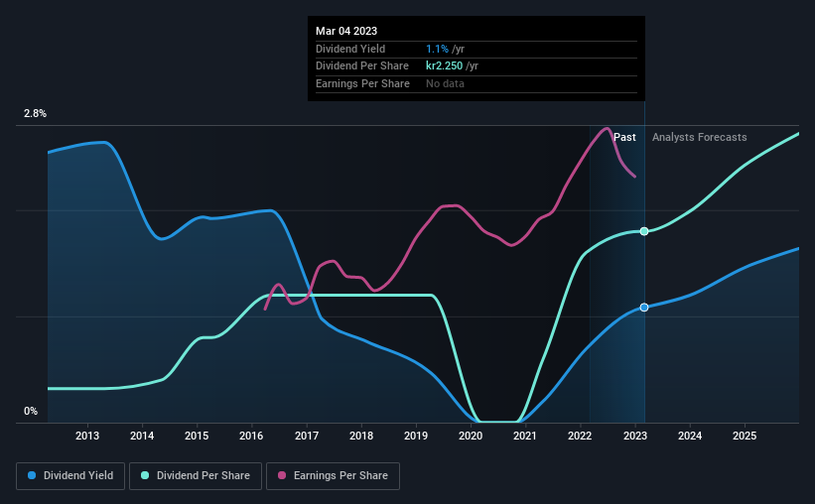Click the 2021 x-axis label
Viewport: 815px width, 504px height.
point(525,436)
